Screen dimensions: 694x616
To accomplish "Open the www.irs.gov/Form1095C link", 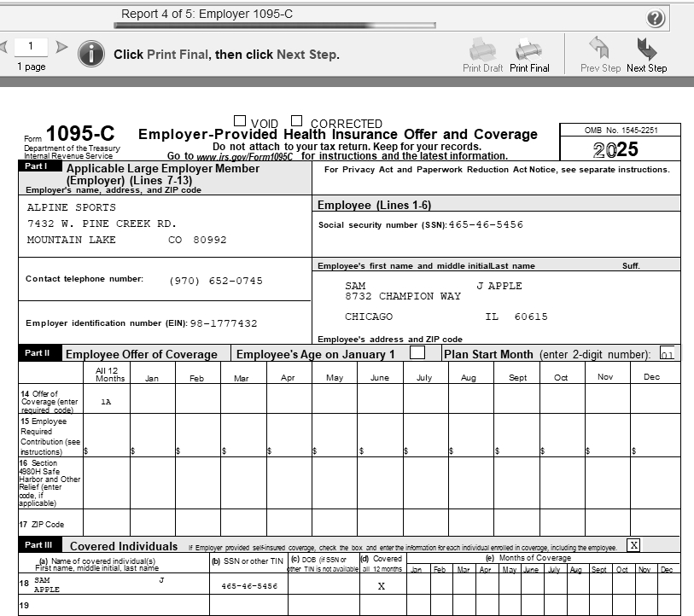I will (x=244, y=156).
